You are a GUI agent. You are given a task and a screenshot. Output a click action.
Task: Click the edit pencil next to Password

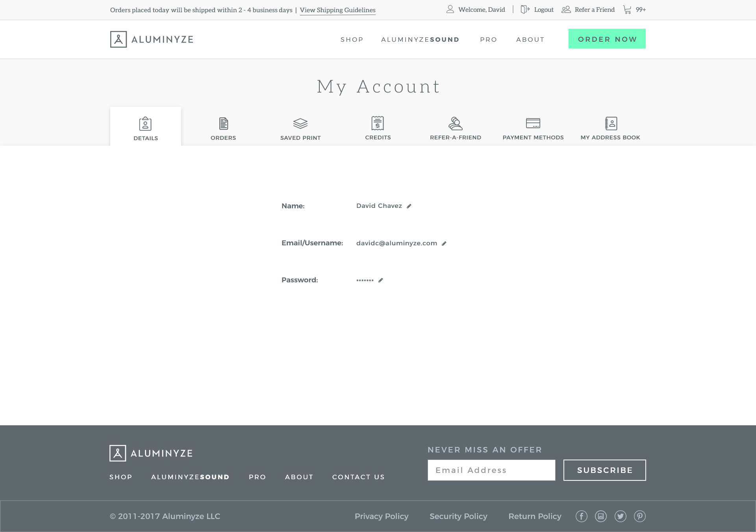click(381, 280)
